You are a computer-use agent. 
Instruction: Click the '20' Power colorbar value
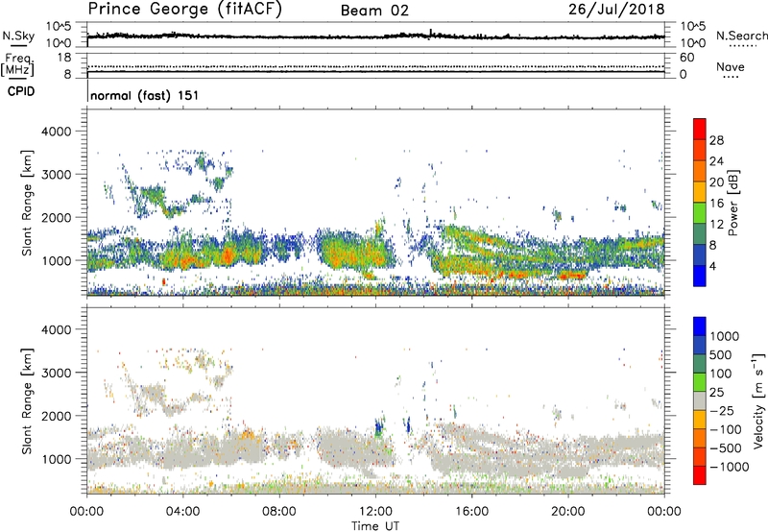point(716,182)
